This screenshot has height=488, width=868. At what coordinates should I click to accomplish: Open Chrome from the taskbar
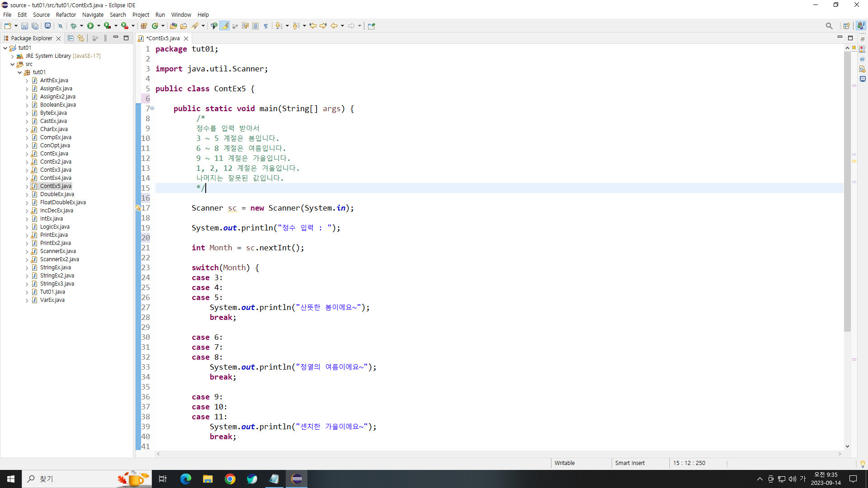(230, 479)
